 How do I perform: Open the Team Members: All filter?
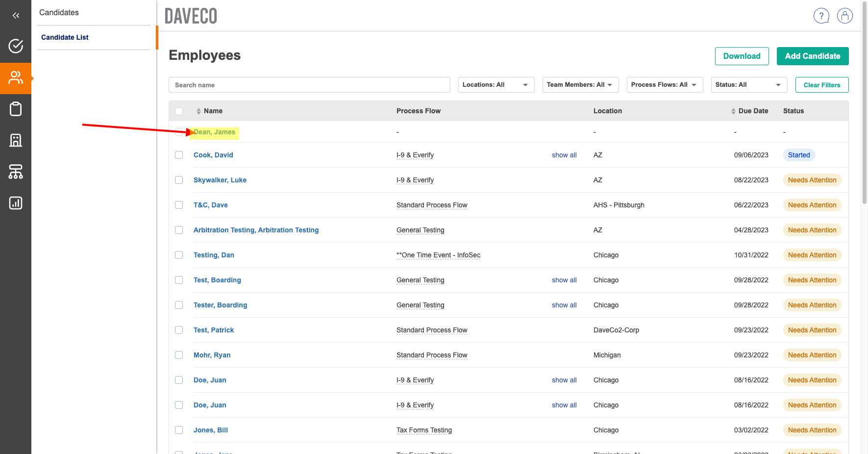pos(580,85)
